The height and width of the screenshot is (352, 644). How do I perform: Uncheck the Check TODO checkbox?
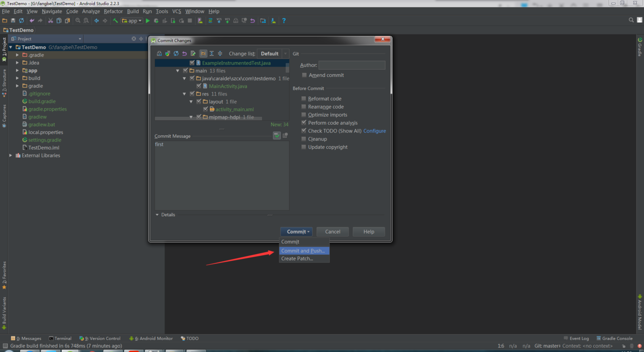point(304,131)
